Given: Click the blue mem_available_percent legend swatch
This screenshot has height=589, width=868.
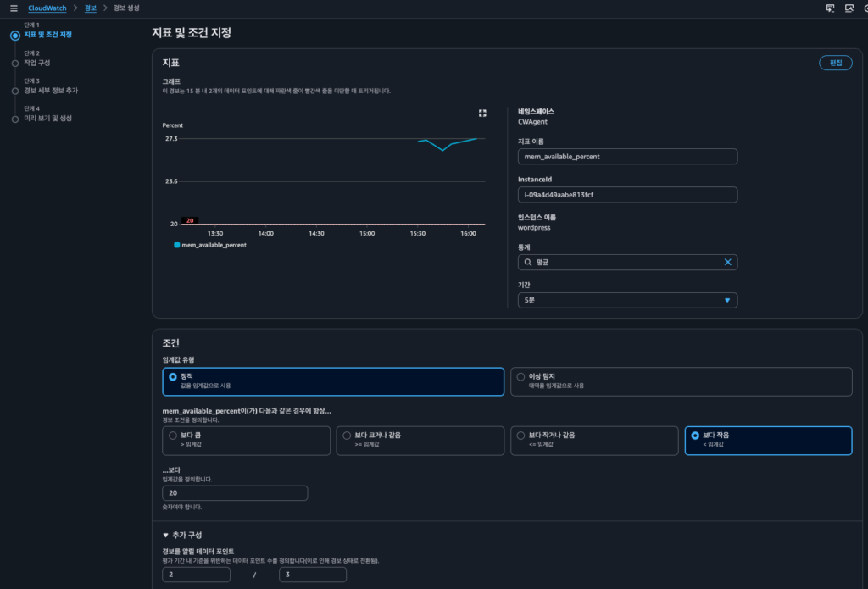Looking at the screenshot, I should coord(176,244).
